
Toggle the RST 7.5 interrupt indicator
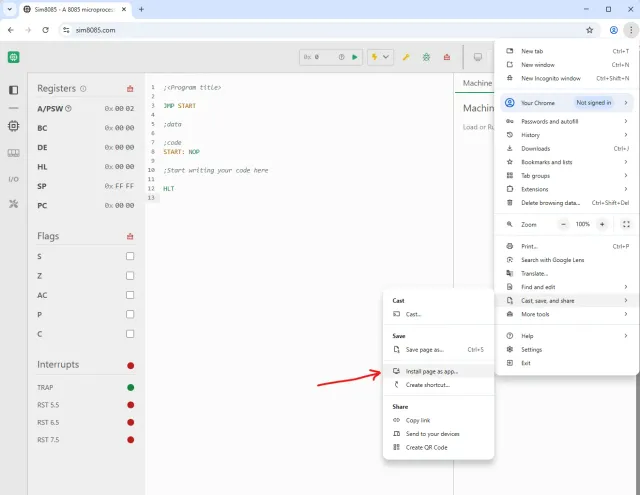tap(131, 440)
